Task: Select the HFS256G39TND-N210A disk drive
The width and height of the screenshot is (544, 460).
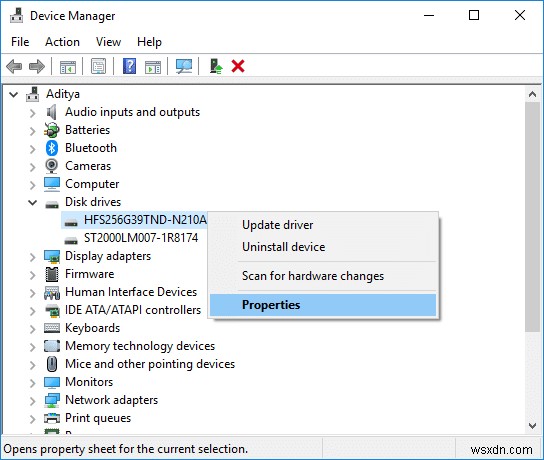Action: pos(145,220)
